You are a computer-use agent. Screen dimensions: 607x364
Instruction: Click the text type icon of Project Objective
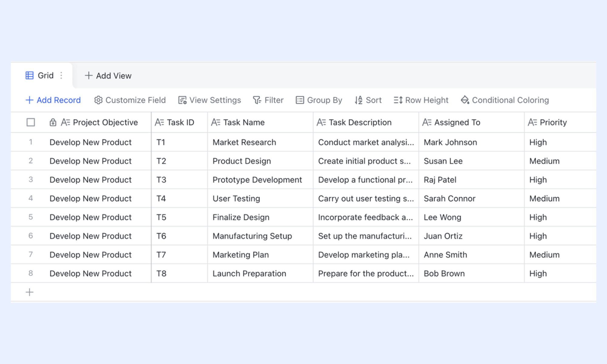(66, 122)
